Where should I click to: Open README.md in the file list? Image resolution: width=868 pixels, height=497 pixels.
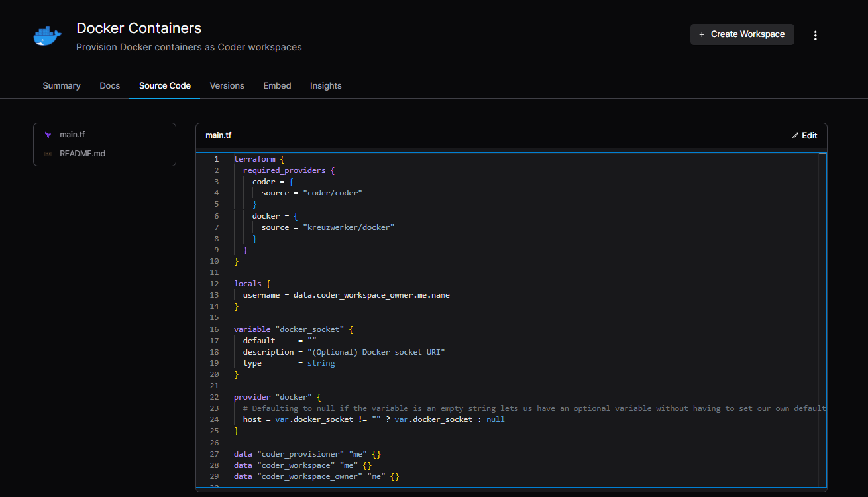(105, 154)
